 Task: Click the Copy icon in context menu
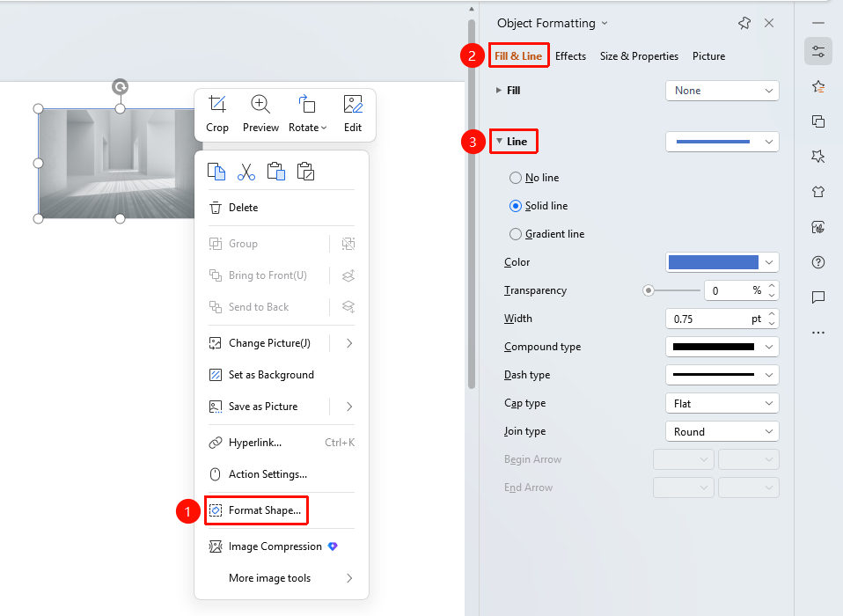pos(216,172)
